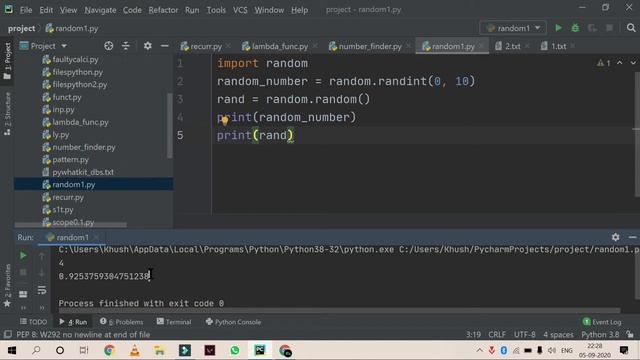Open the Tools menu

coord(216,10)
